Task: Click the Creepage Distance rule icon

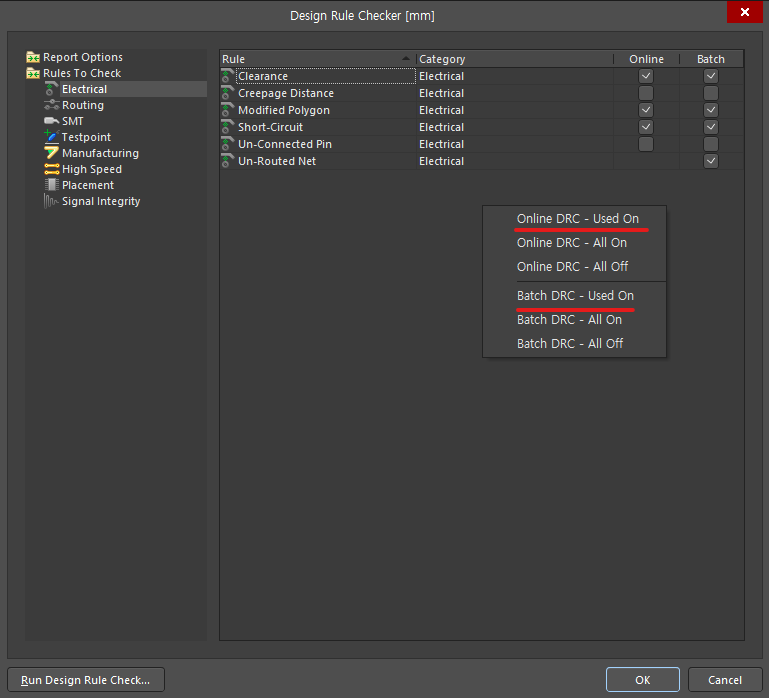Action: [x=227, y=93]
